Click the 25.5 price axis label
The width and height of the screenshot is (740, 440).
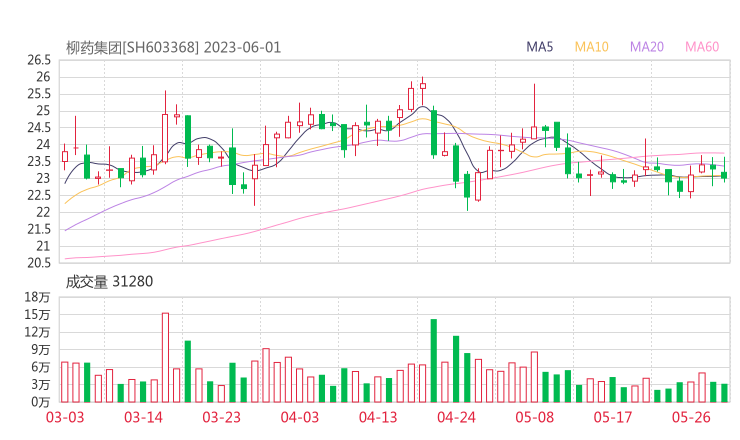[x=39, y=94]
